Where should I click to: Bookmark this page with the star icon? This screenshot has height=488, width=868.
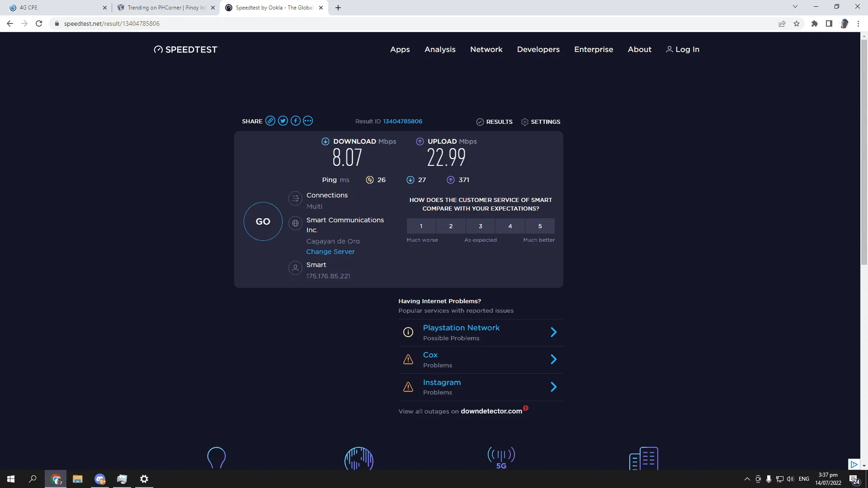(x=797, y=23)
